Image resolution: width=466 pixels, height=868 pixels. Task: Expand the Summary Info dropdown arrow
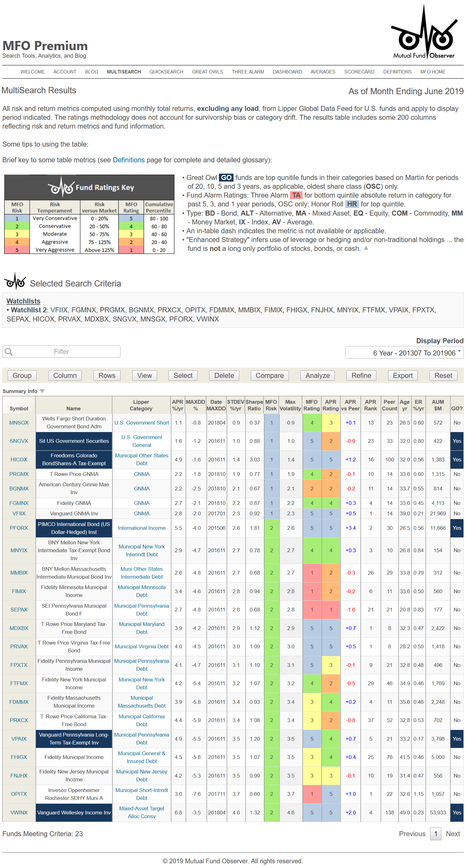[x=42, y=391]
